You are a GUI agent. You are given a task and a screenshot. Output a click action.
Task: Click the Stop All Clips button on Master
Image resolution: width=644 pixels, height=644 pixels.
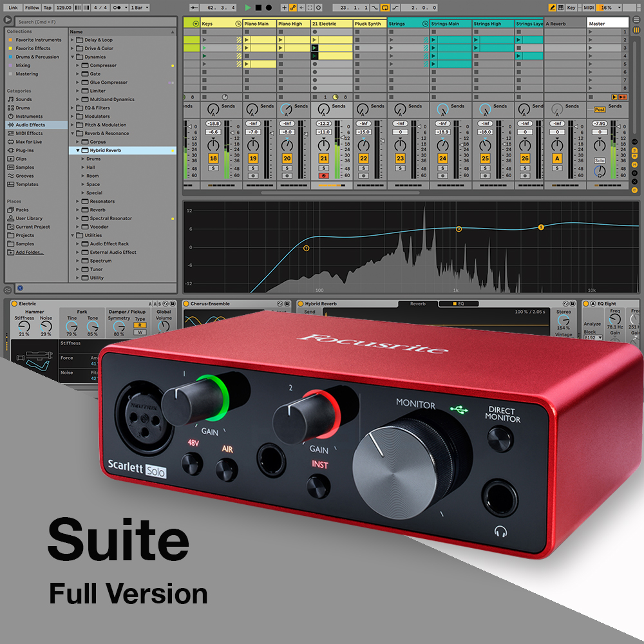590,97
